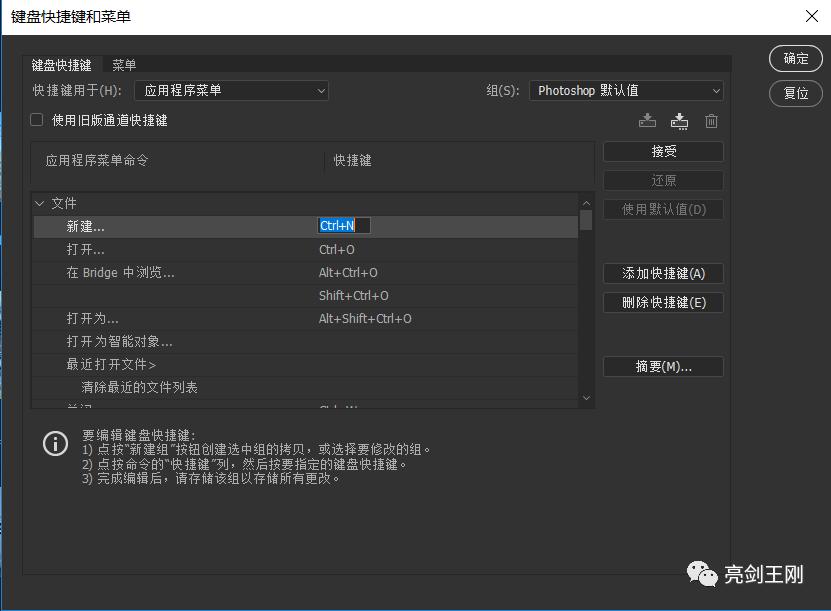Open the 摘要(M) summary dialog
Viewport: 831px width, 611px height.
(663, 366)
